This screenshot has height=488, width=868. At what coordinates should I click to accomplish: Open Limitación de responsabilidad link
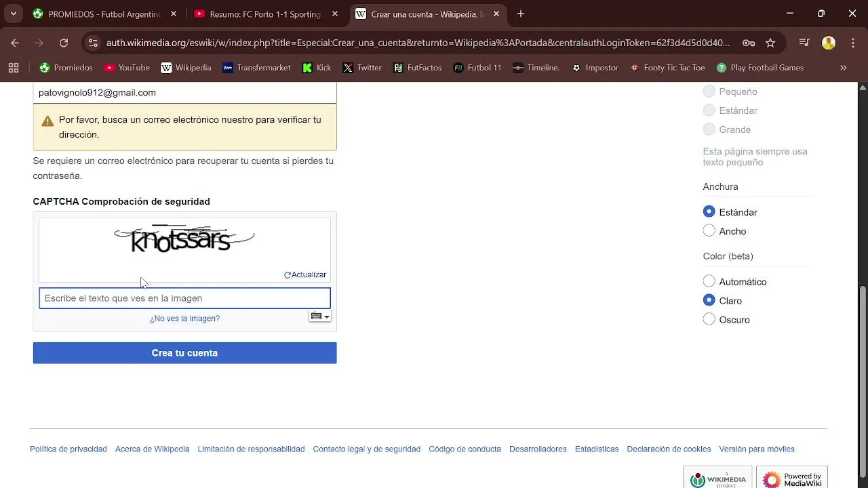[251, 449]
